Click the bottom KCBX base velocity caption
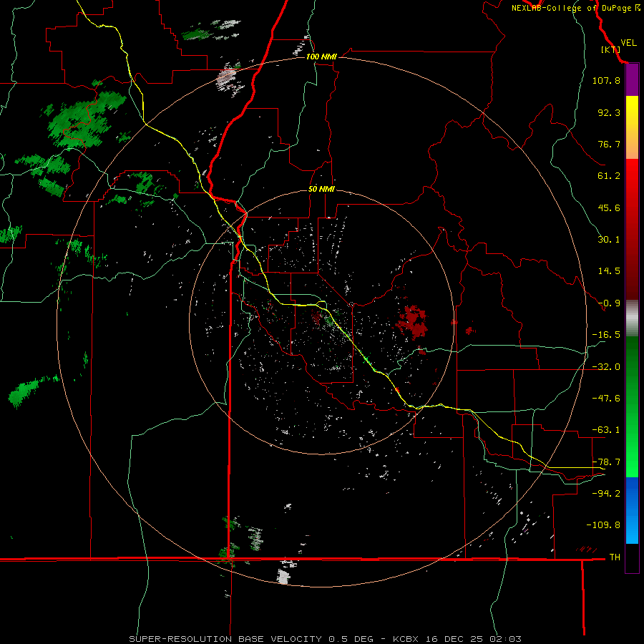The image size is (644, 644). click(x=325, y=639)
